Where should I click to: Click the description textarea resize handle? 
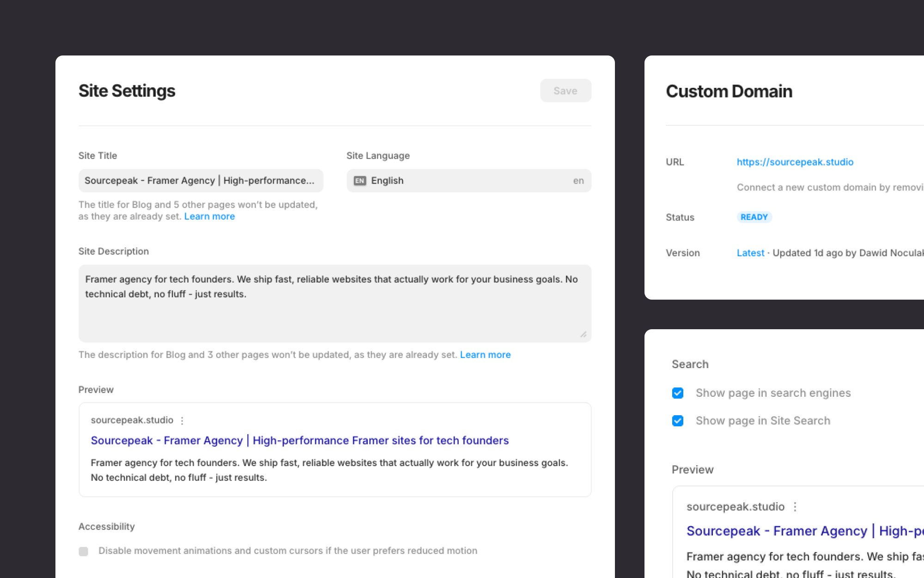(584, 334)
